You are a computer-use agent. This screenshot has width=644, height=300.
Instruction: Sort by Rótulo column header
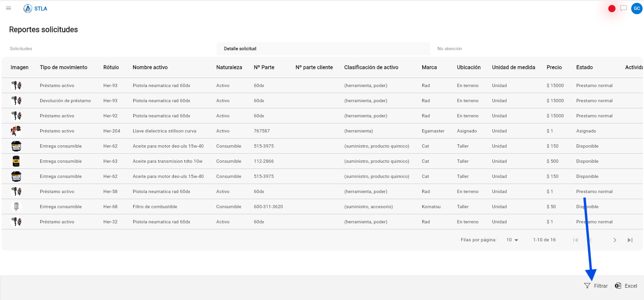111,67
